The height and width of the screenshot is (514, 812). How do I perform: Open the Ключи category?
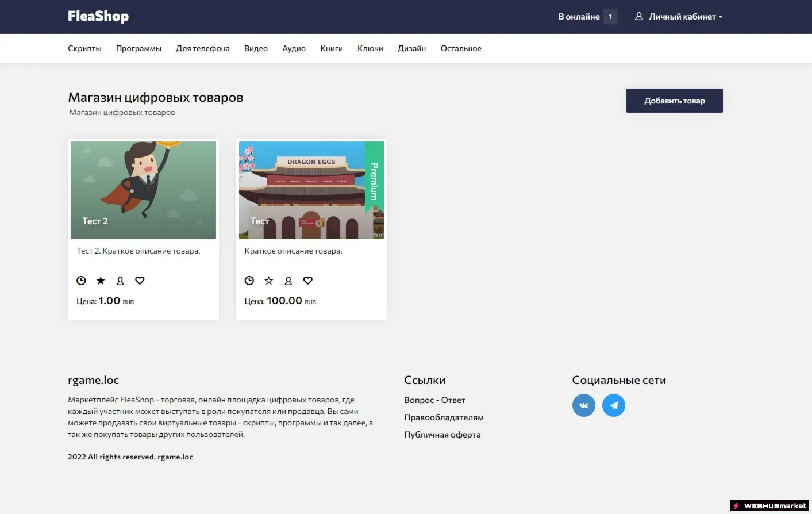point(370,48)
